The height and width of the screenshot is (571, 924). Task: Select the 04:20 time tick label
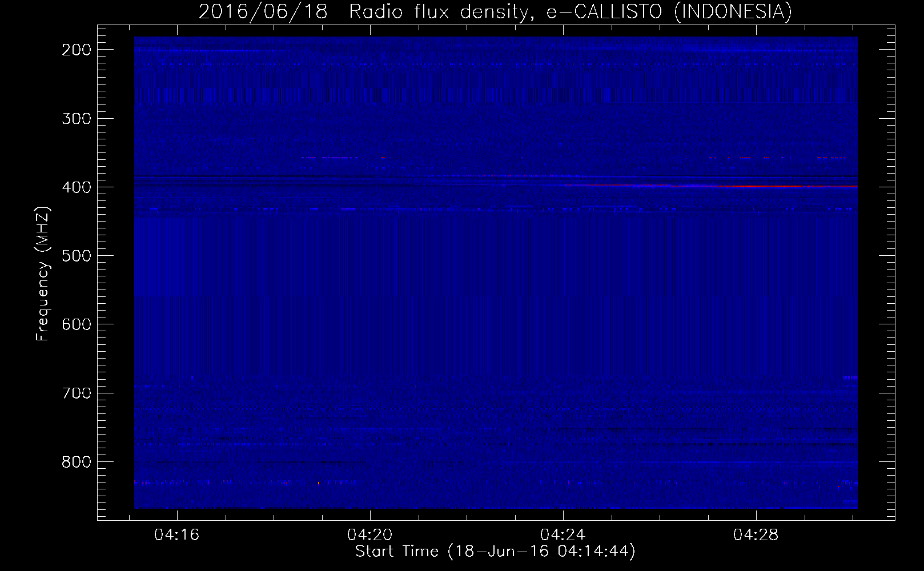370,535
